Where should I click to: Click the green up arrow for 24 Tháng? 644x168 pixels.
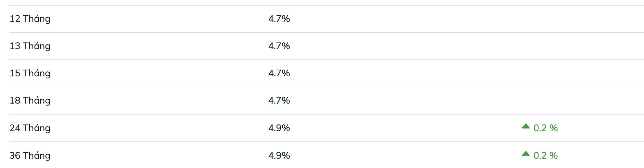point(525,126)
